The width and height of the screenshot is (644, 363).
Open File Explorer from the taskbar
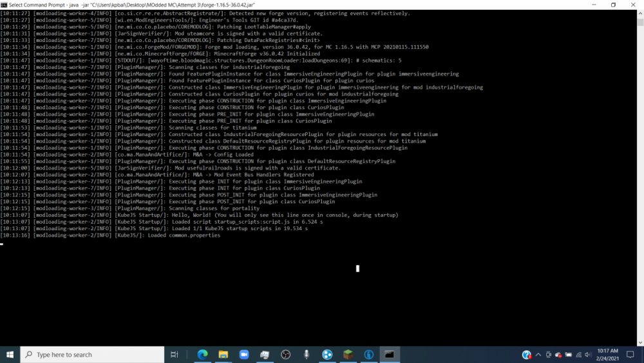point(223,355)
